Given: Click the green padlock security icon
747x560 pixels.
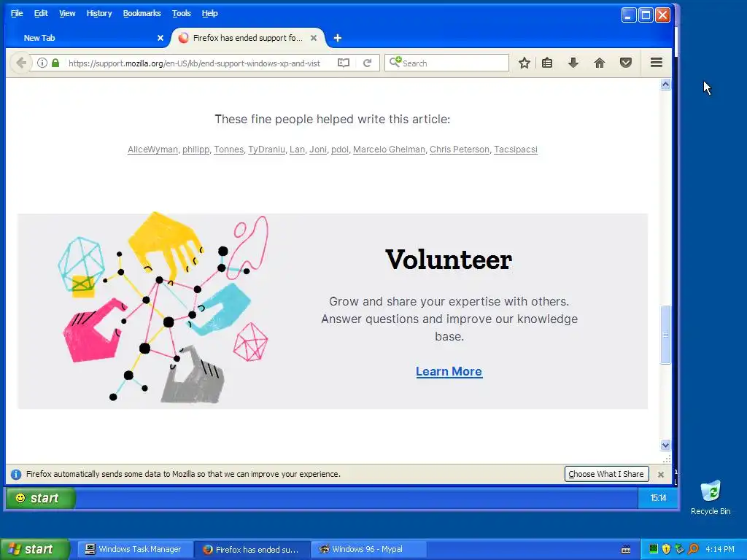Looking at the screenshot, I should (x=55, y=63).
